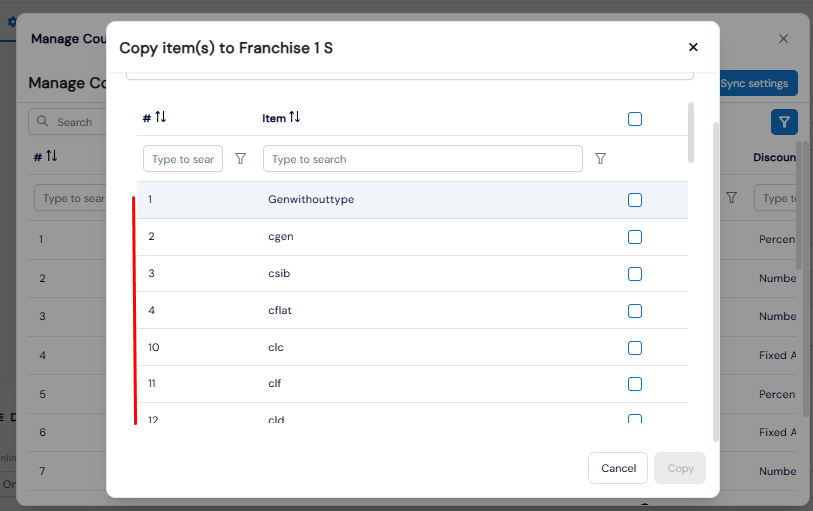The width and height of the screenshot is (813, 511).
Task: Select the cgen item checkbox
Action: (635, 237)
